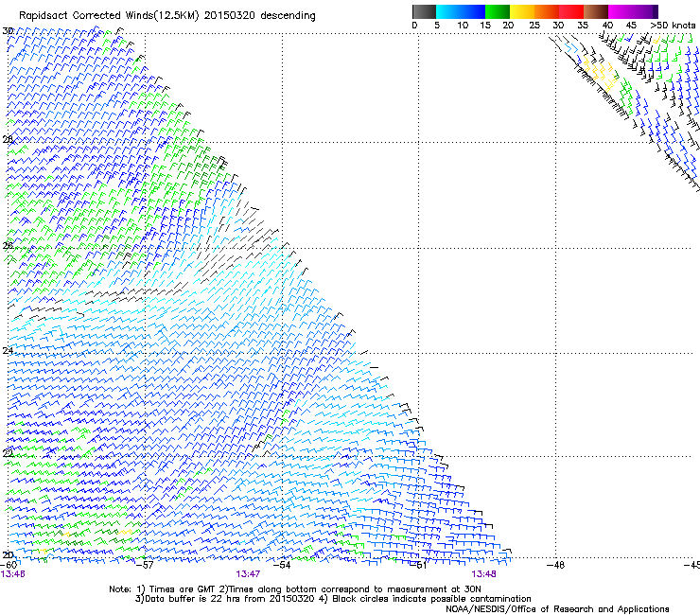This screenshot has height=615, width=700.
Task: Click longitude label '-48' on the bottom axis
Action: 556,565
